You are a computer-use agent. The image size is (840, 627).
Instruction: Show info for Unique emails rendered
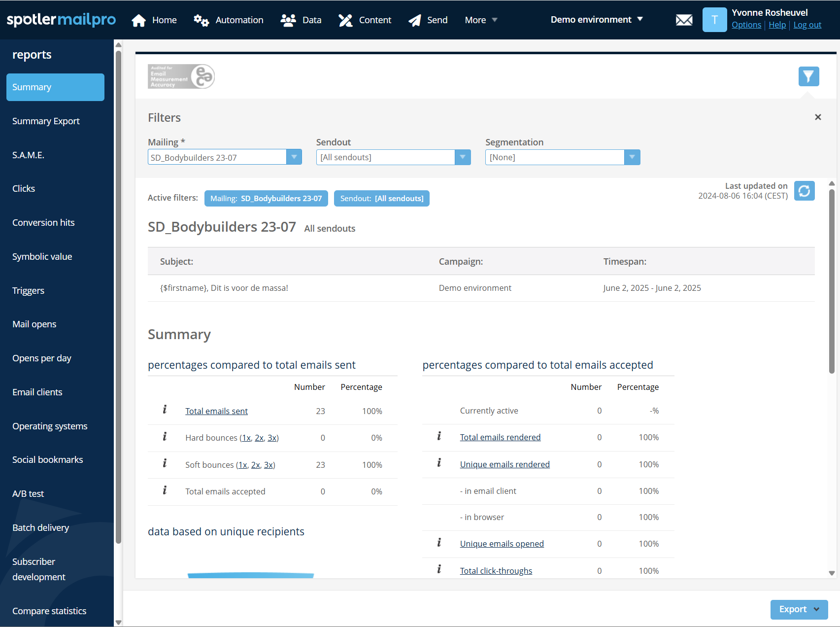point(439,463)
